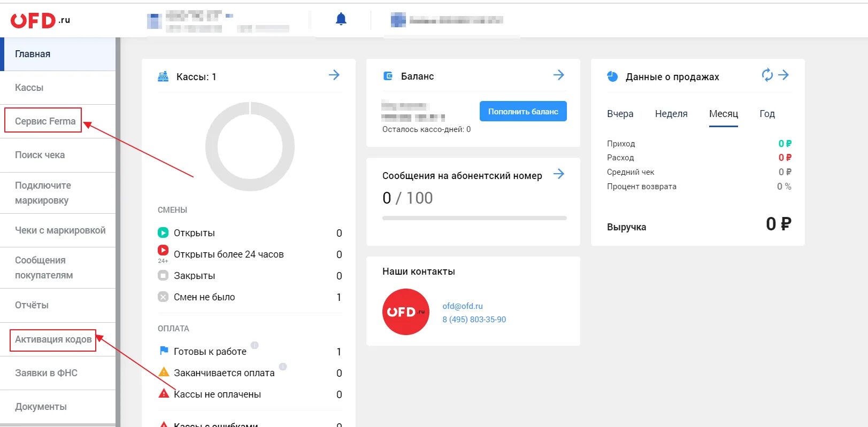Switch to Неделя sales tab

pos(671,114)
